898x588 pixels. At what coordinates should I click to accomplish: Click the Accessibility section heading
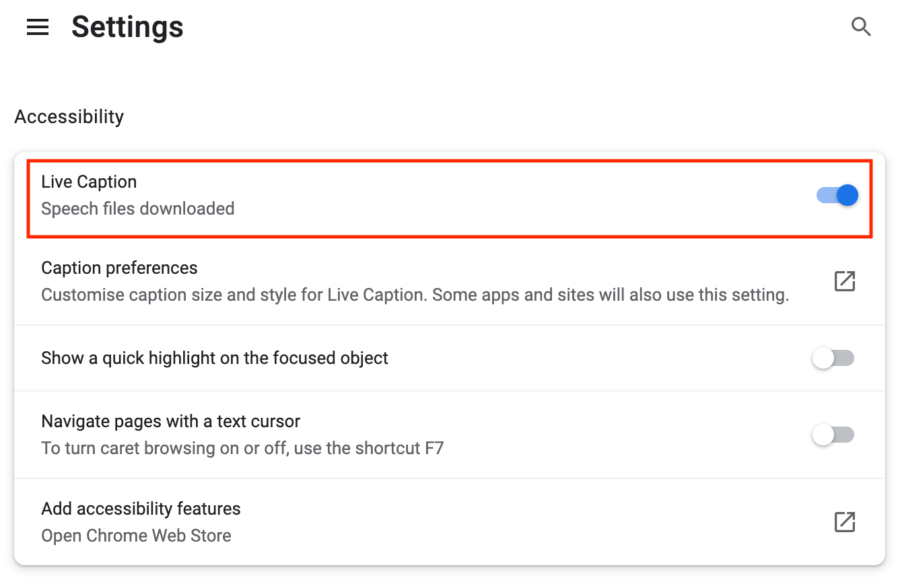pyautogui.click(x=69, y=116)
